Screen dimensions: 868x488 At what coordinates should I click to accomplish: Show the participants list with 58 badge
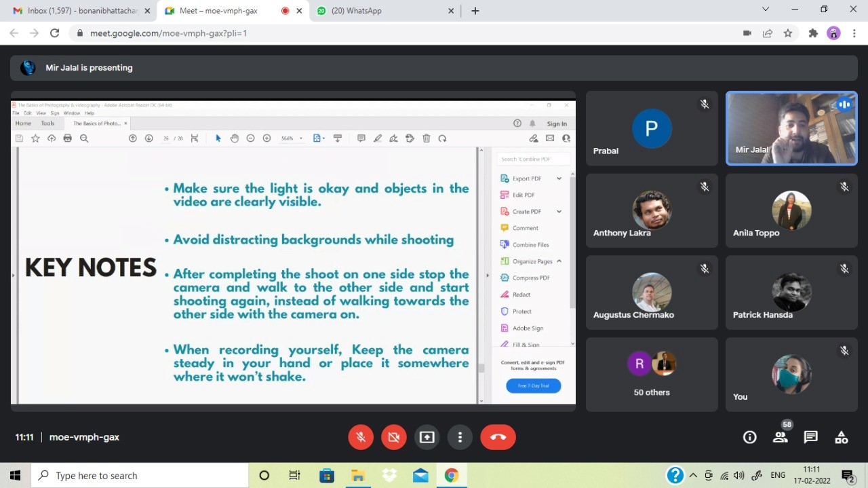click(x=781, y=437)
